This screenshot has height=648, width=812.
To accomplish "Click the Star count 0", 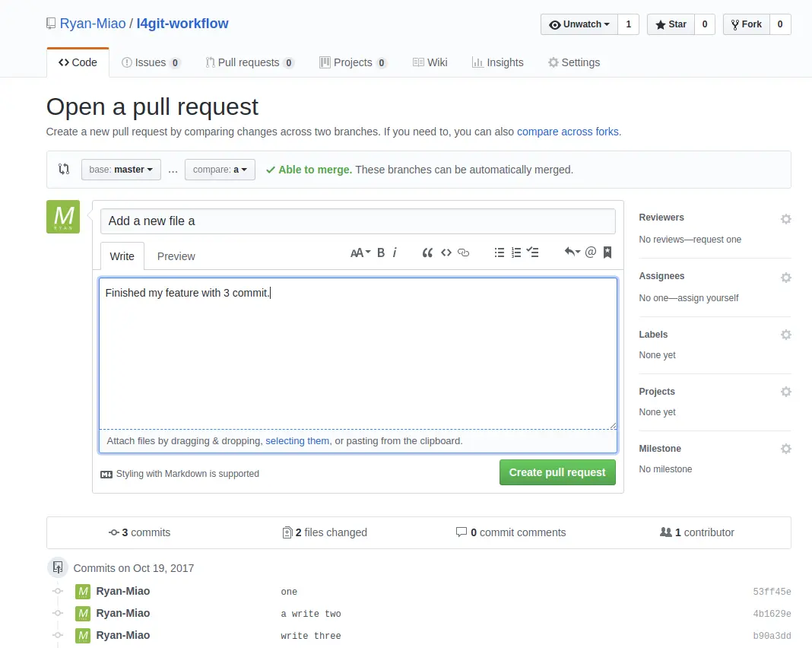I will [x=705, y=24].
